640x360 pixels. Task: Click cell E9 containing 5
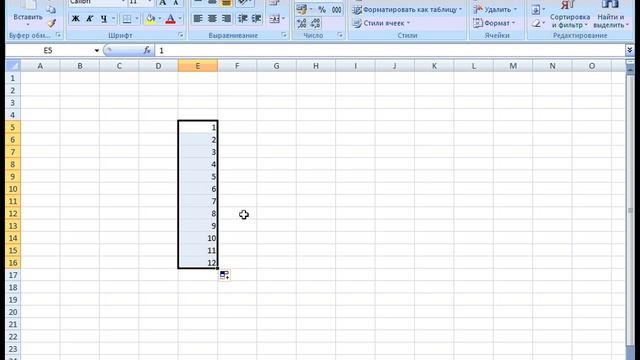198,176
